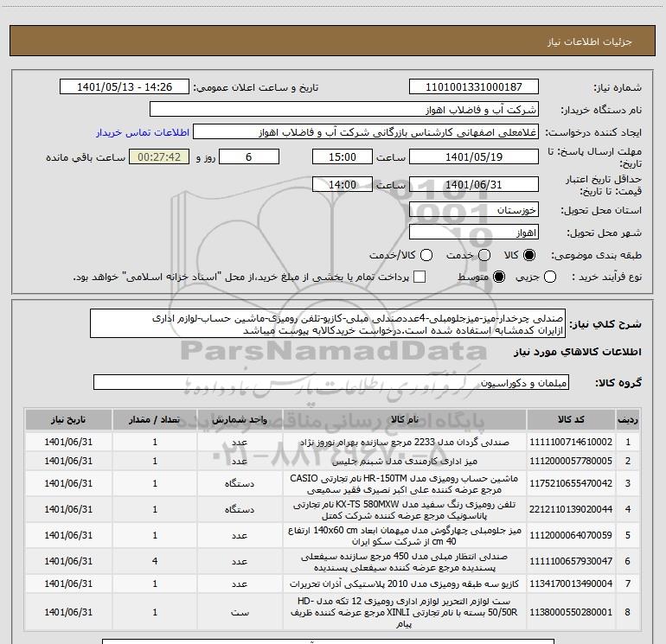666x644 pixels.
Task: Click the deadline time field 15:00
Action: [x=343, y=156]
